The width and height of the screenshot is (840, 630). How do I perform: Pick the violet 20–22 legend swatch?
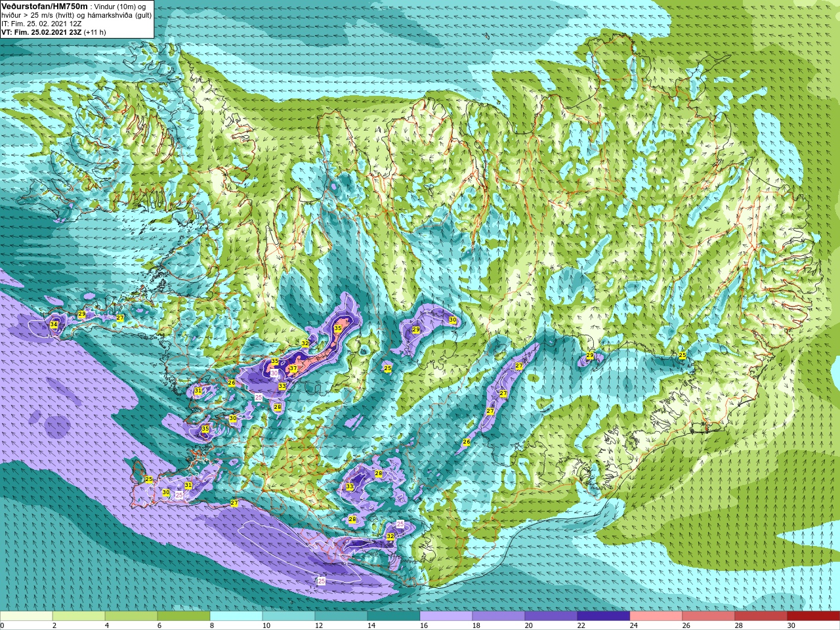coord(551,616)
